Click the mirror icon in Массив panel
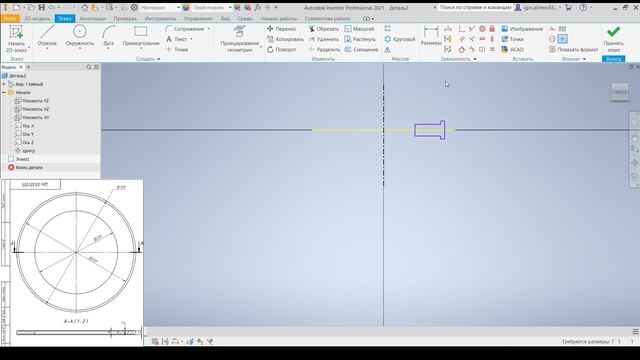This screenshot has height=360, width=640. [x=387, y=49]
